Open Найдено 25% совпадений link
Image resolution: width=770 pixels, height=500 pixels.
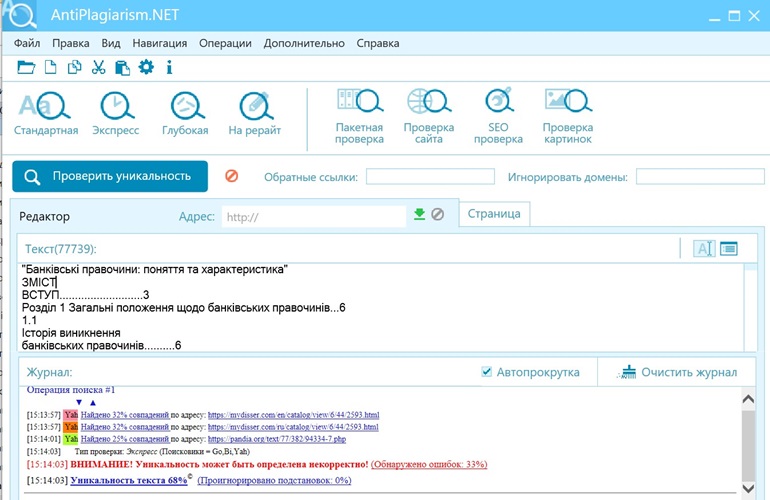coord(125,439)
